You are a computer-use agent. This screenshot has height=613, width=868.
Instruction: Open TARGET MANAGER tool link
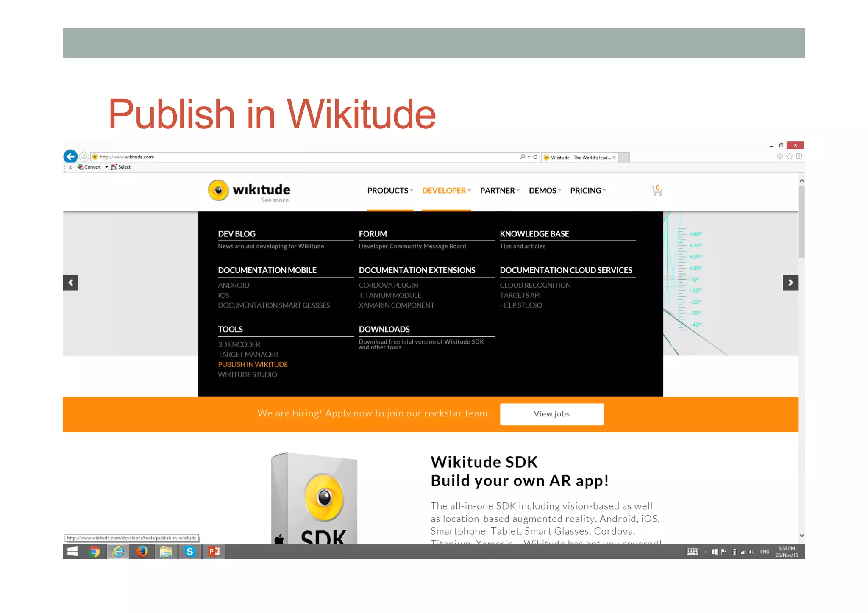[248, 355]
